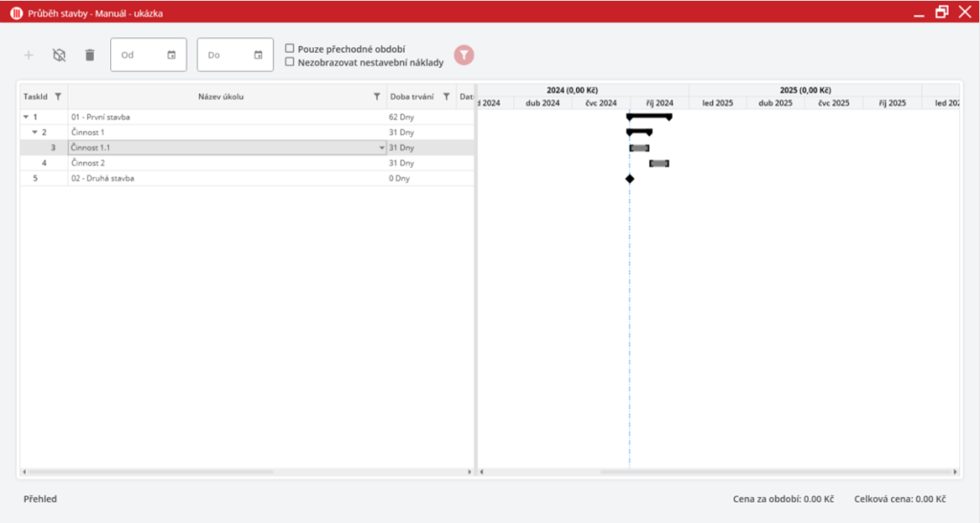Open calendar picker in the Od field
Image resolution: width=980 pixels, height=523 pixels.
pos(171,56)
